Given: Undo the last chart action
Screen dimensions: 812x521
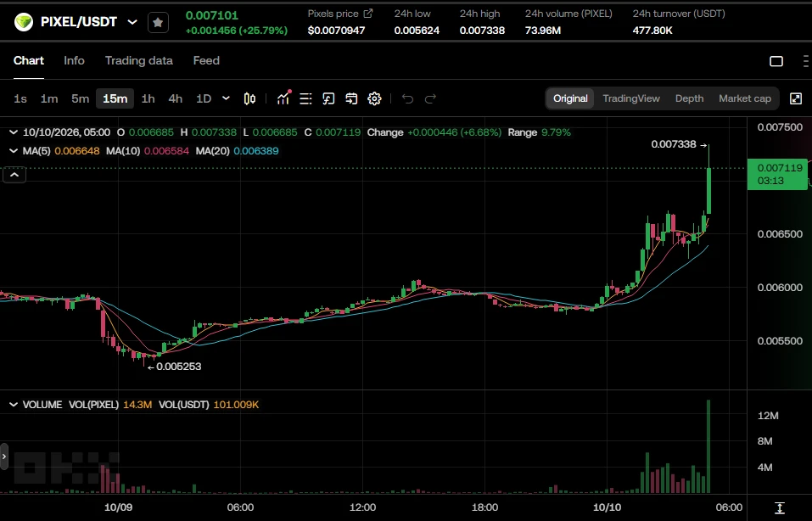Looking at the screenshot, I should click(x=407, y=98).
